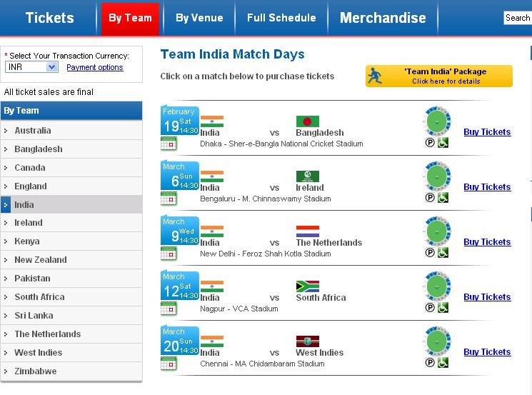Image resolution: width=532 pixels, height=395 pixels.
Task: Click Buy Tickets for India vs Bangladesh
Action: (487, 132)
